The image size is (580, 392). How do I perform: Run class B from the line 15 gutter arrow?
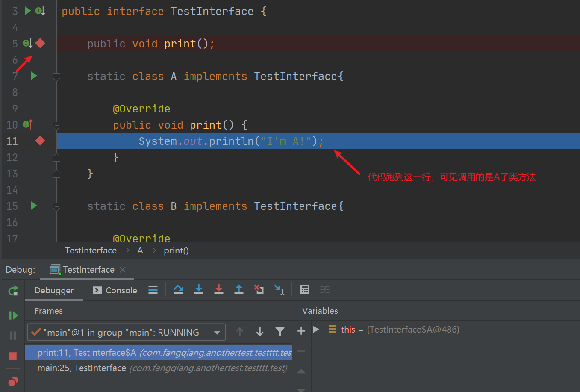[34, 206]
